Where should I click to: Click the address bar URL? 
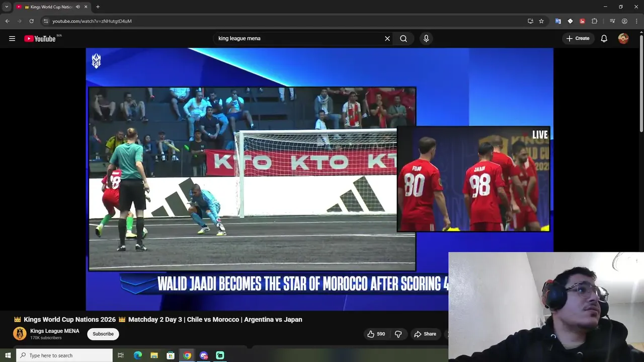pyautogui.click(x=92, y=21)
